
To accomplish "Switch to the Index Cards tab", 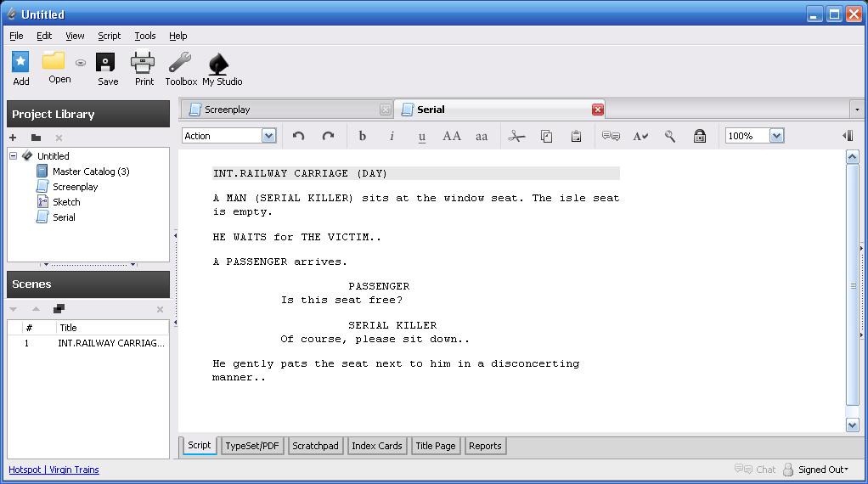I will pos(376,446).
